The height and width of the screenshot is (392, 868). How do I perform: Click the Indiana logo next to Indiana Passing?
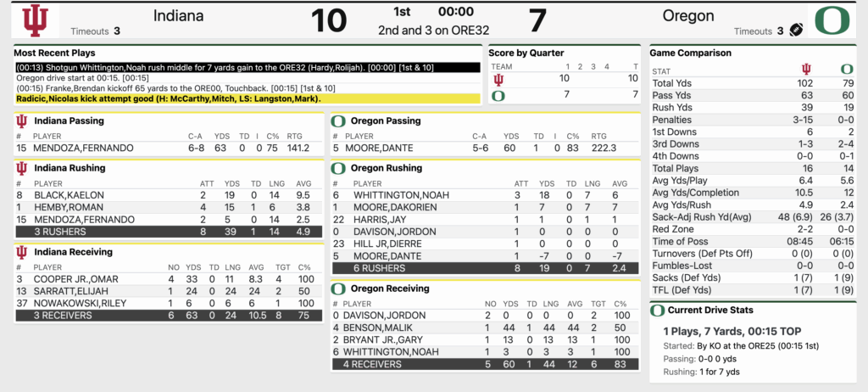coord(22,121)
